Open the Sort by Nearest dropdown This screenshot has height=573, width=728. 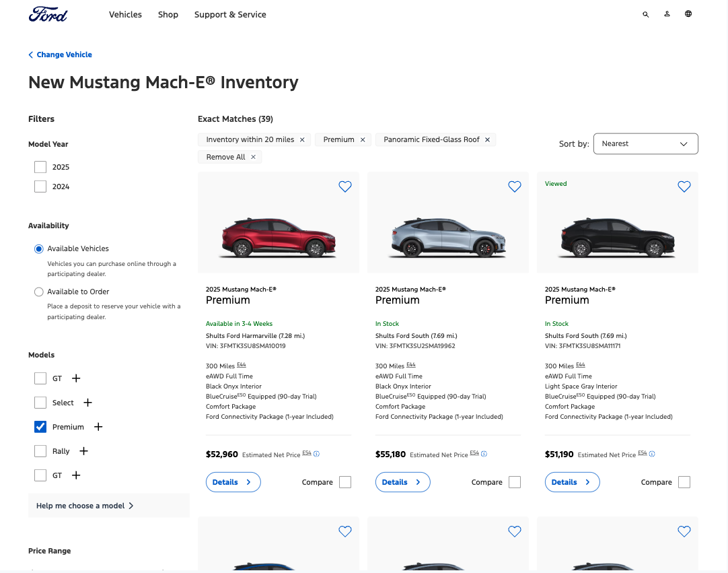pyautogui.click(x=645, y=143)
